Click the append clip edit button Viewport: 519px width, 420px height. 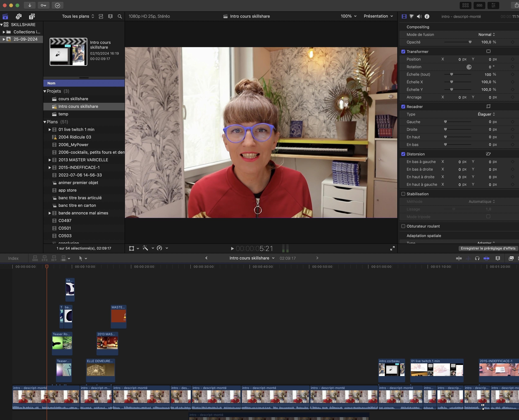[54, 258]
